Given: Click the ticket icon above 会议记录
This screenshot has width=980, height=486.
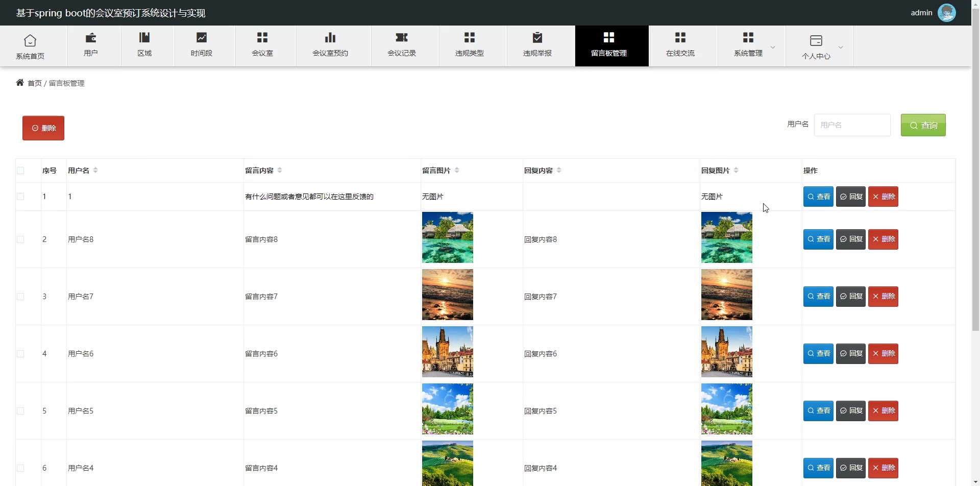Looking at the screenshot, I should point(402,37).
